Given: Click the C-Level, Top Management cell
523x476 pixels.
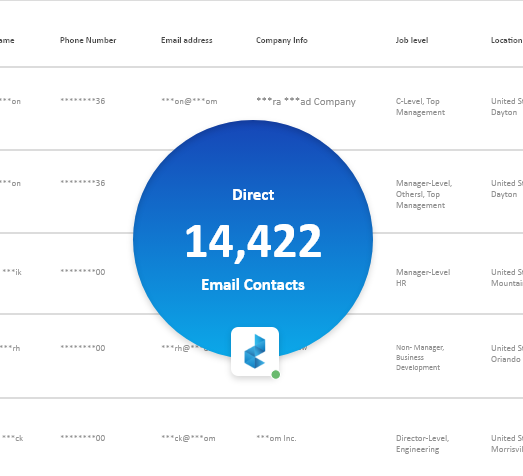Looking at the screenshot, I should 420,107.
